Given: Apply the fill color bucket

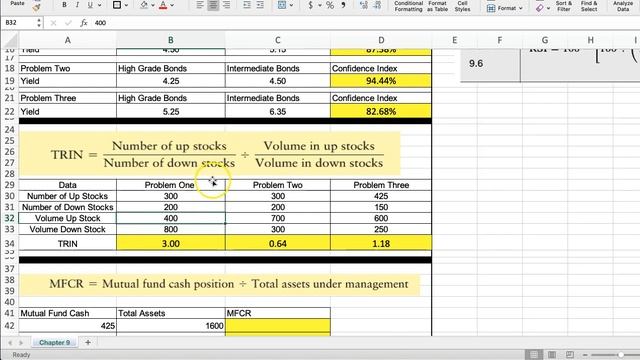Looking at the screenshot, I should click(144, 5).
